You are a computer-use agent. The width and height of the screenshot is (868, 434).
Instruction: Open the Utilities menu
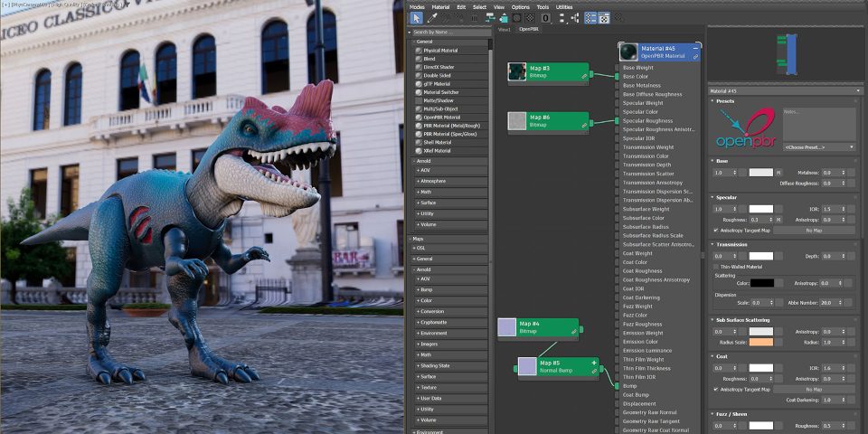[x=564, y=6]
